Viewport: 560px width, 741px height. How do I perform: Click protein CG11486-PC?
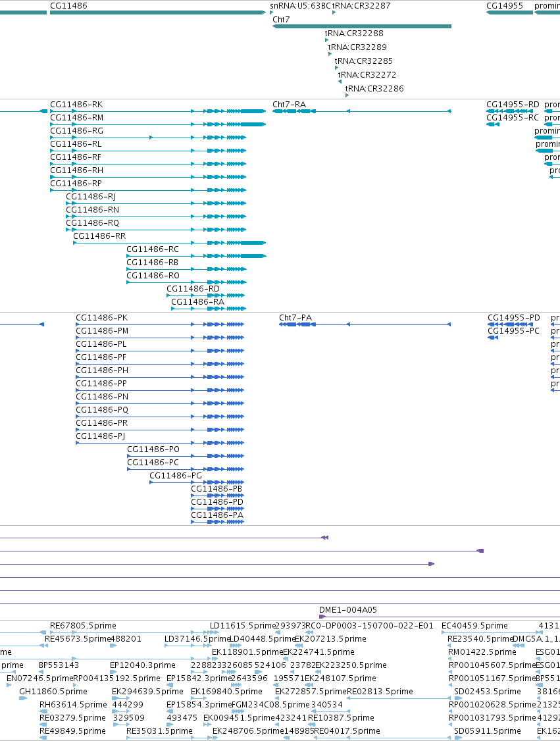(x=153, y=463)
